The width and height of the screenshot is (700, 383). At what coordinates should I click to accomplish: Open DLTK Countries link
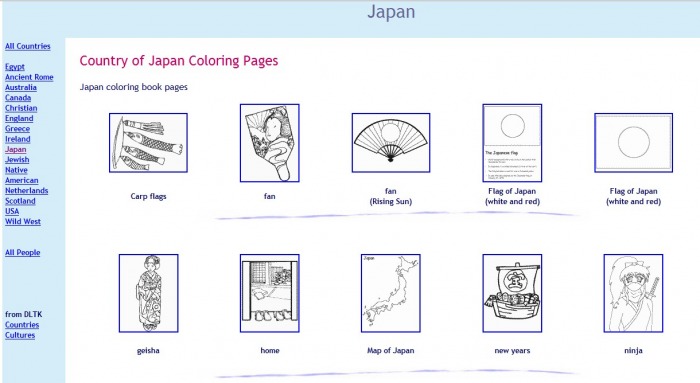coord(22,325)
